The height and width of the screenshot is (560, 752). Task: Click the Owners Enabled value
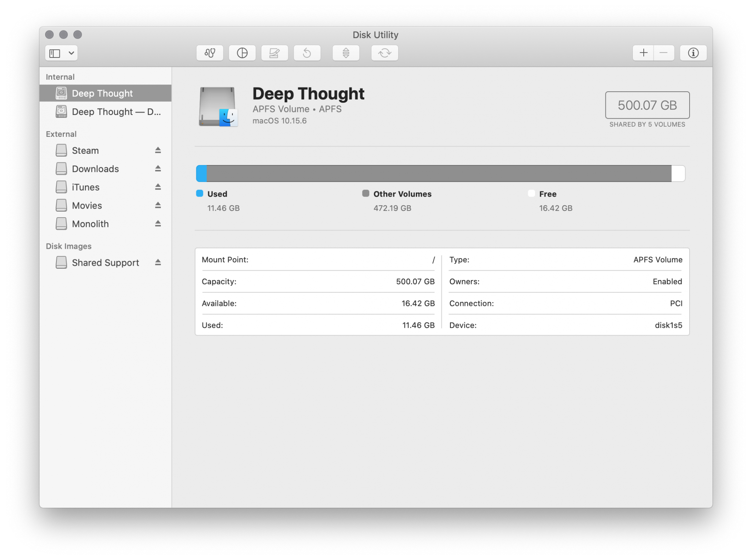667,282
